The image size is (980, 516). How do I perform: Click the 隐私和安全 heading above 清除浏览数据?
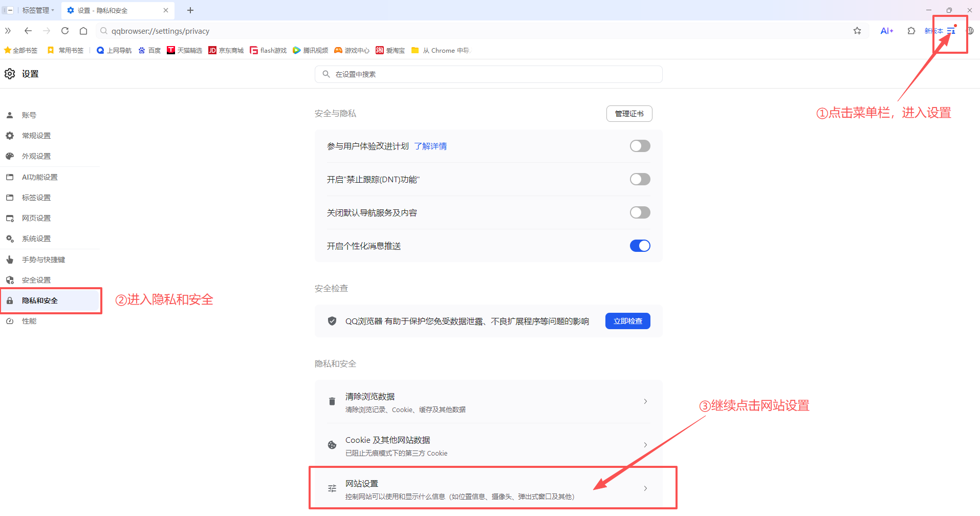pyautogui.click(x=335, y=364)
